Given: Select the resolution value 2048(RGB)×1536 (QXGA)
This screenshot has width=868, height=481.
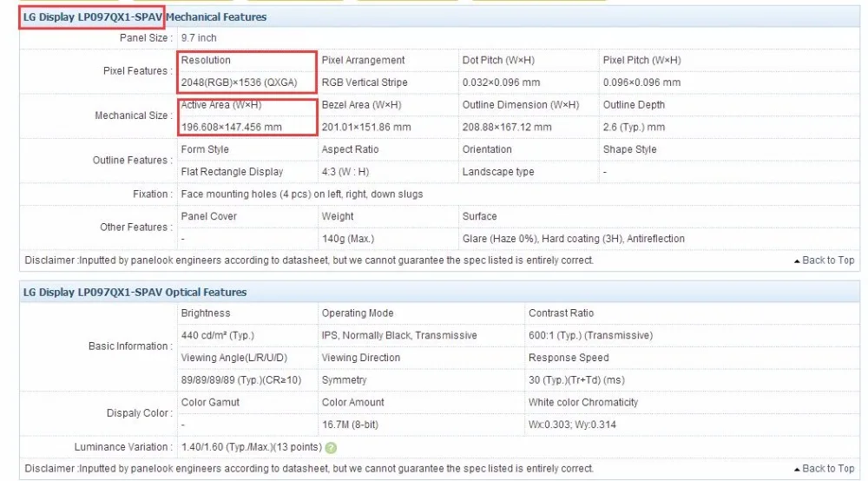Looking at the screenshot, I should click(x=240, y=82).
